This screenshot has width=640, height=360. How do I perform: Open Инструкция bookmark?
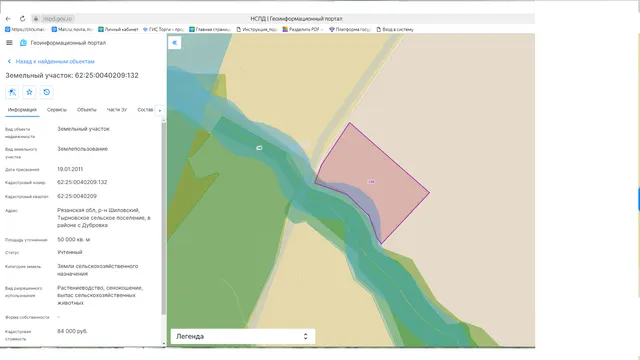click(x=257, y=29)
